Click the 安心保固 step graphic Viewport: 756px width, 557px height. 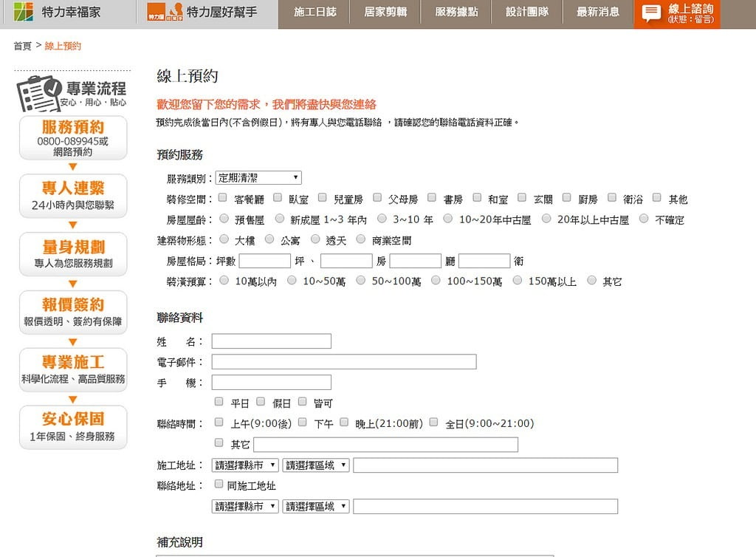[72, 427]
